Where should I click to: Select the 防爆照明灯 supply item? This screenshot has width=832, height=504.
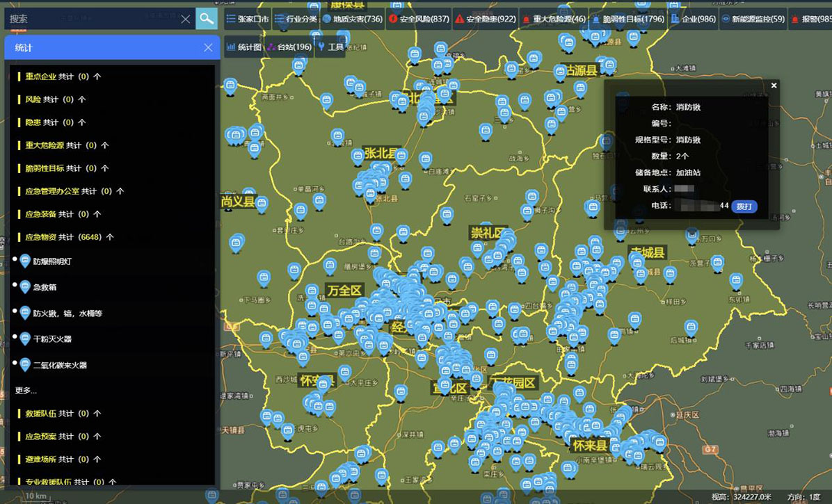(52, 261)
